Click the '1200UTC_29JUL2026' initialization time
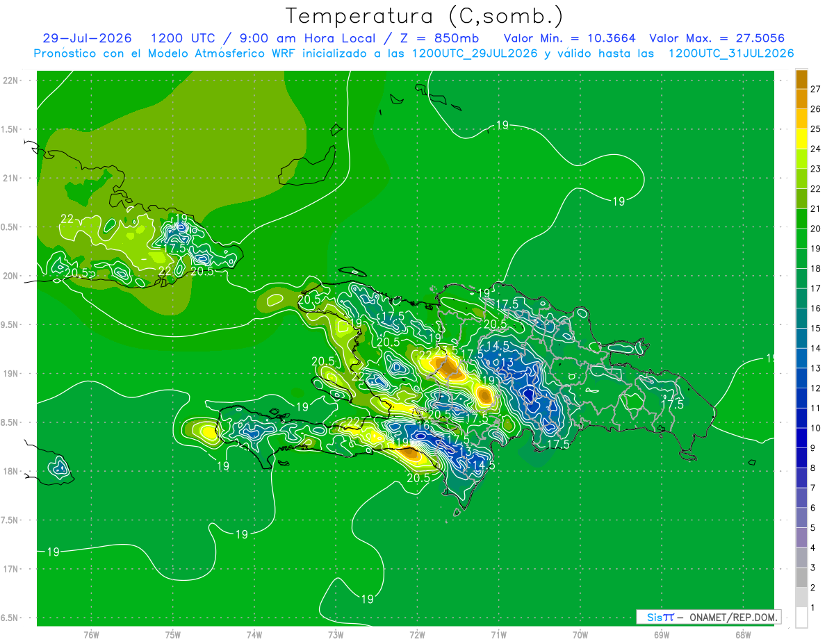The height and width of the screenshot is (644, 834). [x=475, y=53]
